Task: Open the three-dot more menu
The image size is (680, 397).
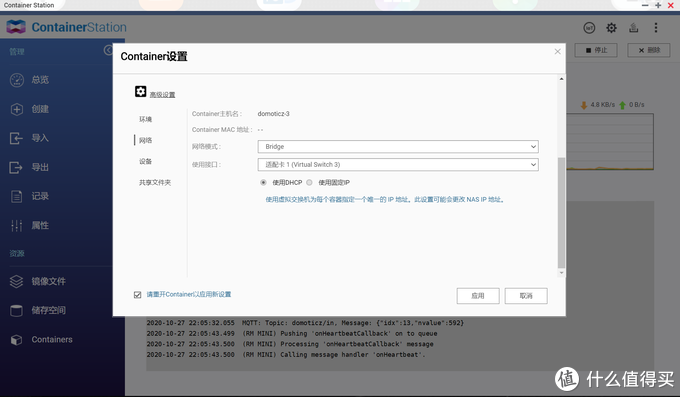Action: coord(656,28)
